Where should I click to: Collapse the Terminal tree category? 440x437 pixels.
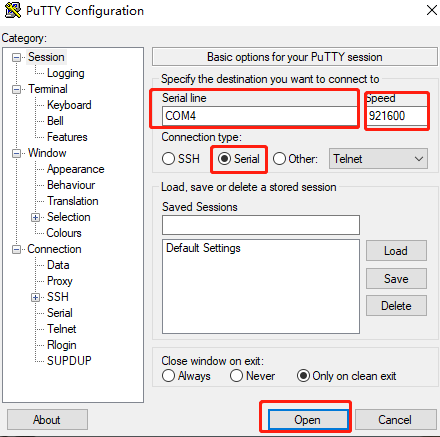pyautogui.click(x=16, y=90)
